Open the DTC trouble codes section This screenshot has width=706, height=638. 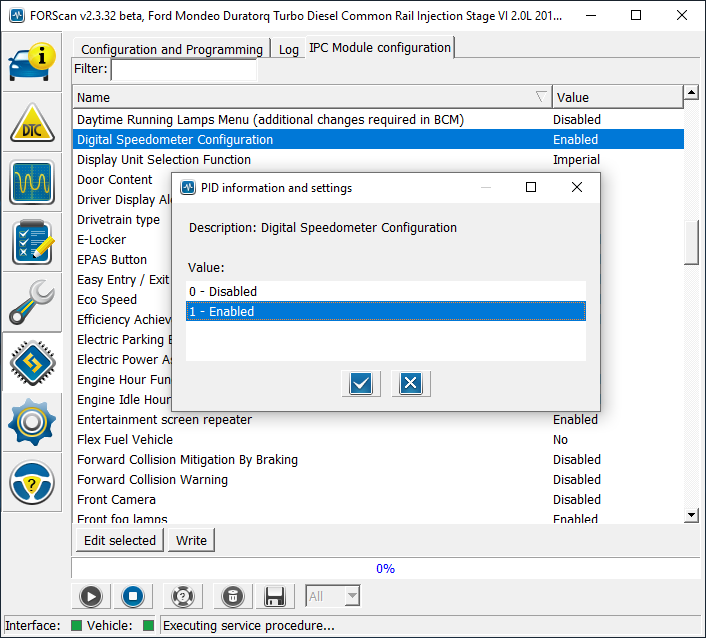tap(32, 123)
